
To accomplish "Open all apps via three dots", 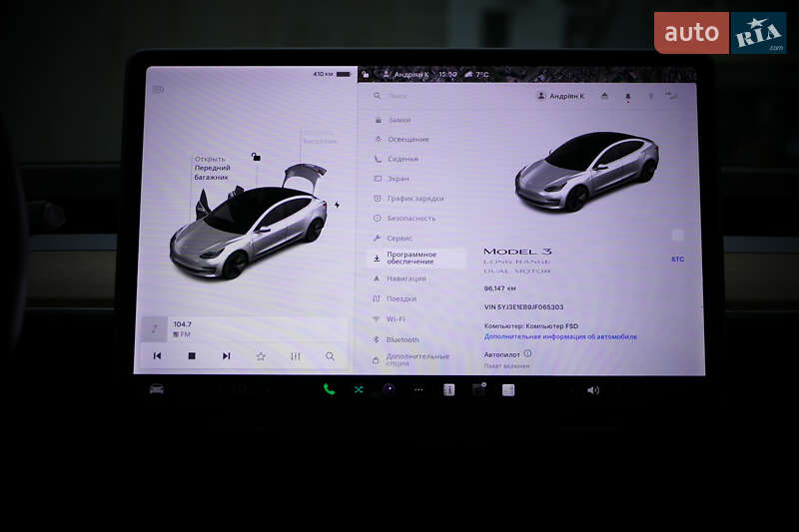I will (x=418, y=390).
